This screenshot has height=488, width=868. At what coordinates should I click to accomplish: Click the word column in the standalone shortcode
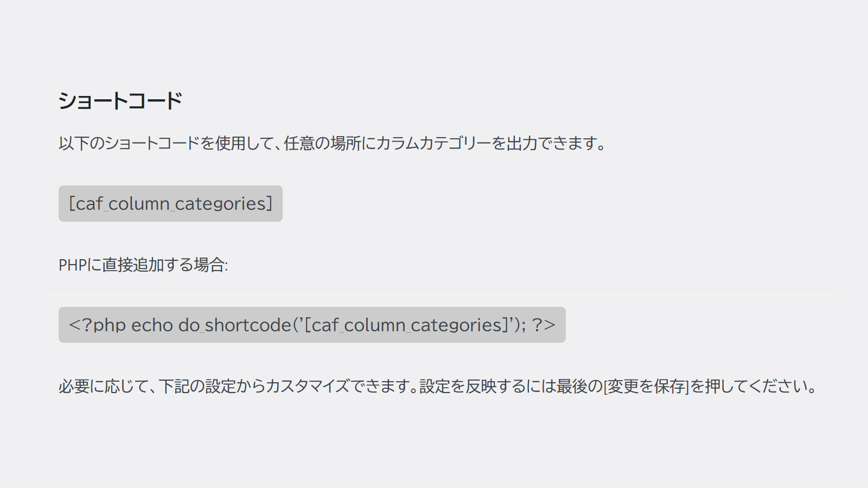tap(139, 204)
